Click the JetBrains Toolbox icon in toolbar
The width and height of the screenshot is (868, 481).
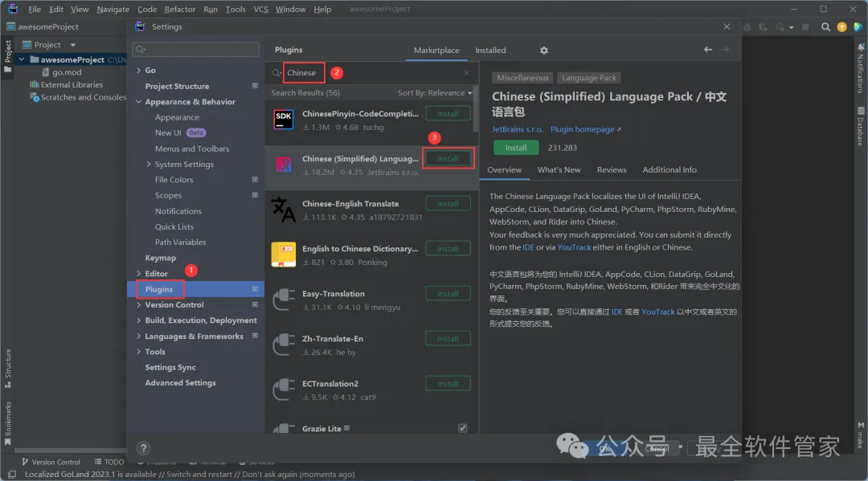tap(858, 27)
